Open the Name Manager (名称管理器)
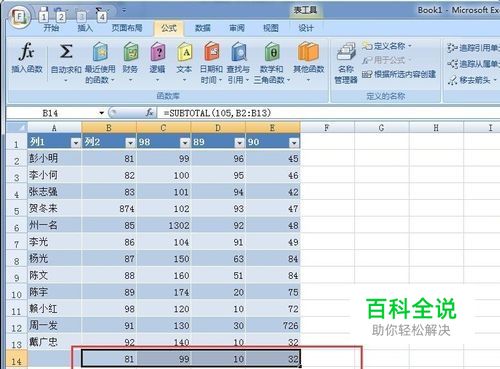Viewport: 500px width, 369px height. (346, 63)
